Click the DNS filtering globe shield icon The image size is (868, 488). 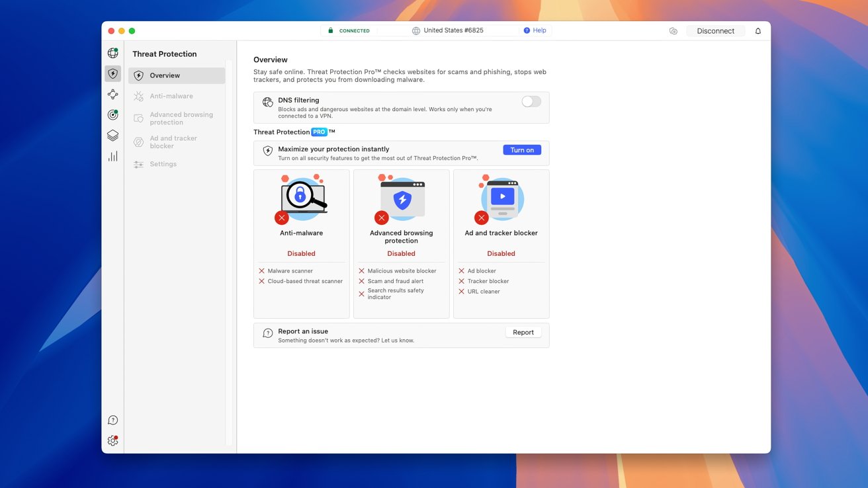coord(268,102)
